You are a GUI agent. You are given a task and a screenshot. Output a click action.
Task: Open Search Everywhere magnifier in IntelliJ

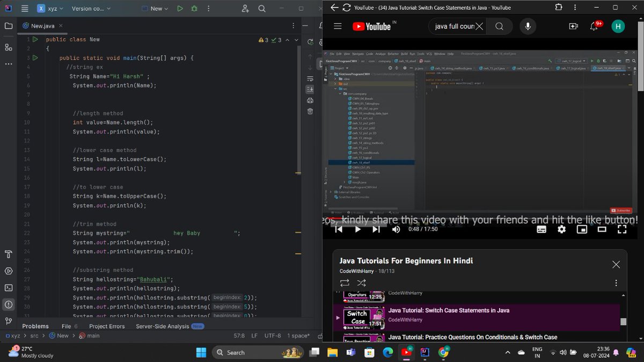[x=262, y=9]
